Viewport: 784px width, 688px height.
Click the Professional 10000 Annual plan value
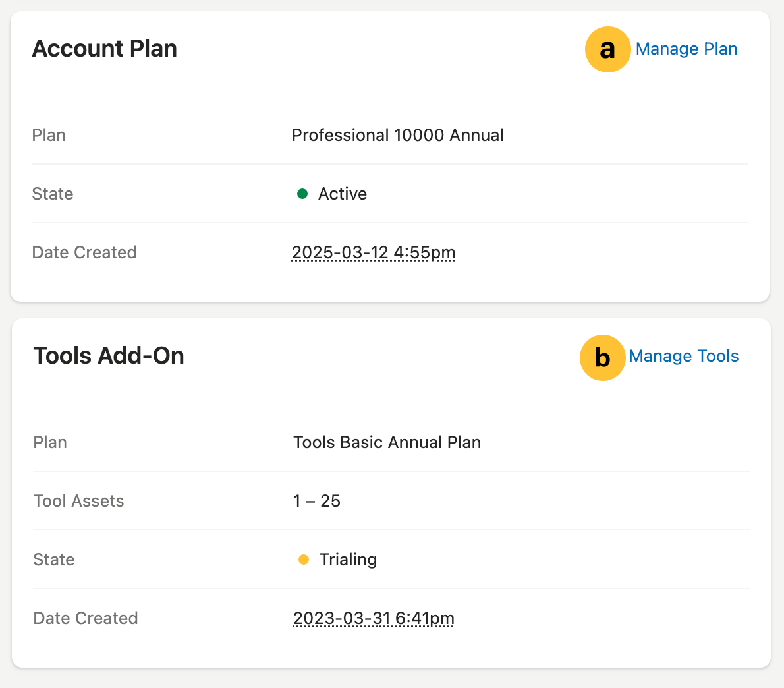click(397, 135)
